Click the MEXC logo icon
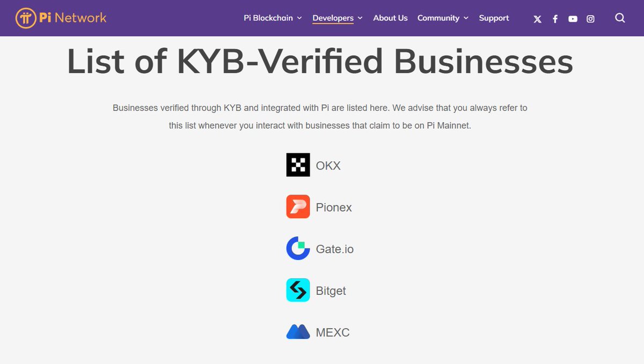This screenshot has height=364, width=644. click(298, 332)
